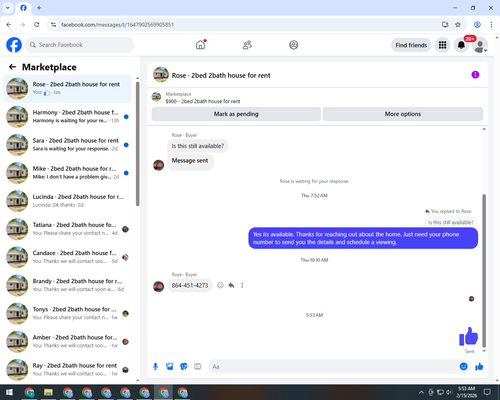Screen dimensions: 500x400
Task: Click the large sent thumbs-up sticker
Action: click(x=468, y=336)
